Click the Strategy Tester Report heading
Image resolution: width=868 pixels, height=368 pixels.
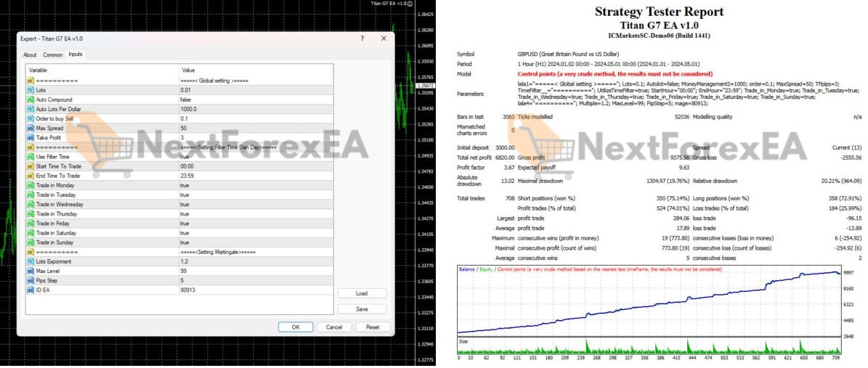659,12
